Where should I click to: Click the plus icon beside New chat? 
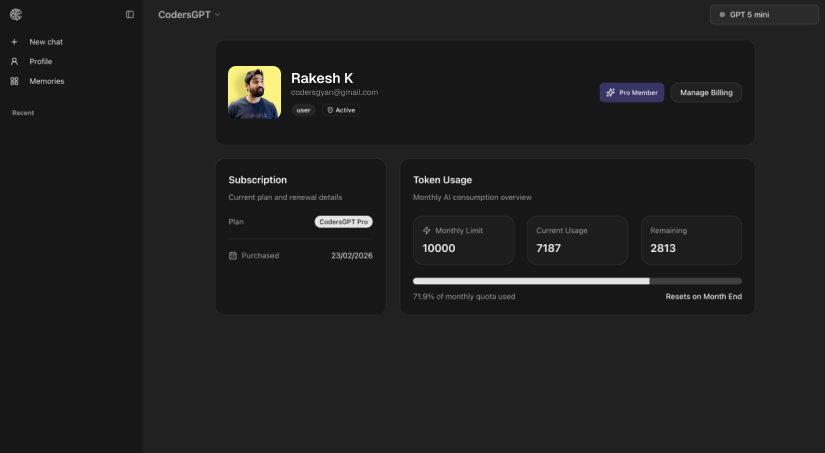click(14, 42)
